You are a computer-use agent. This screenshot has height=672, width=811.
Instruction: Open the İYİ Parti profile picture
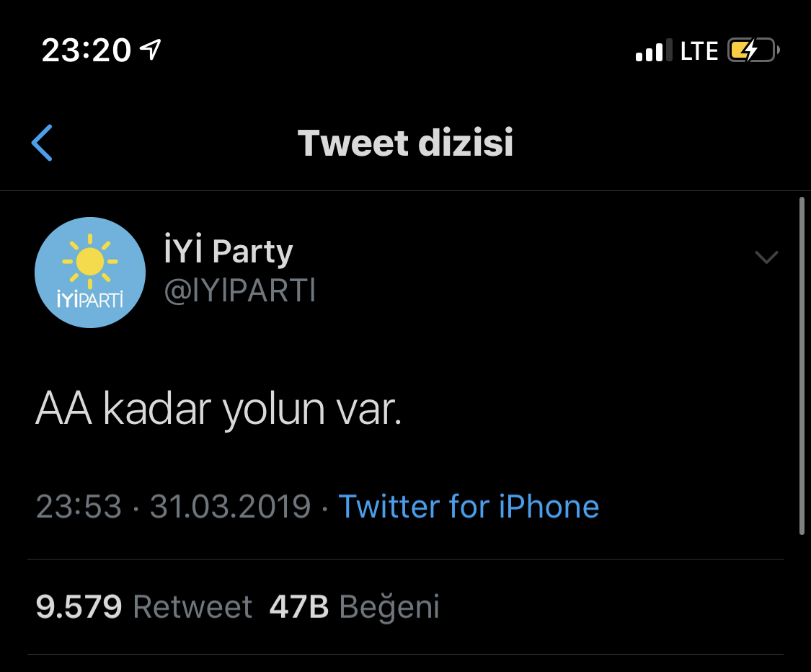coord(90,273)
